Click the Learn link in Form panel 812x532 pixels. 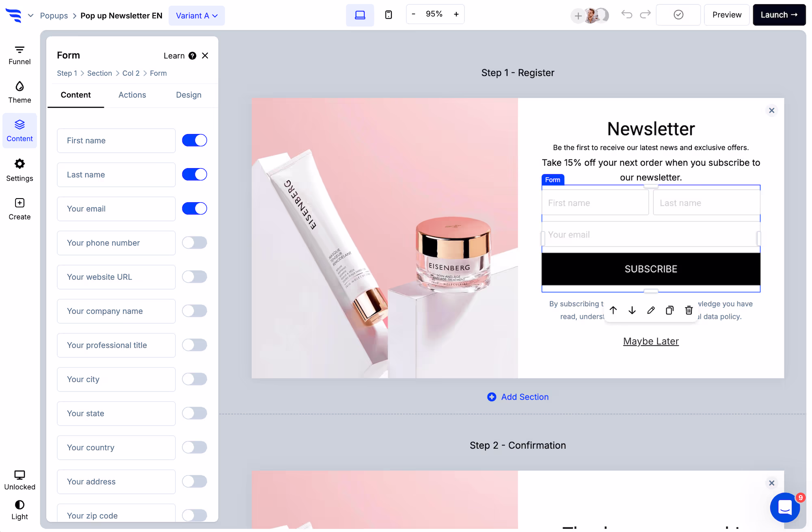point(174,56)
